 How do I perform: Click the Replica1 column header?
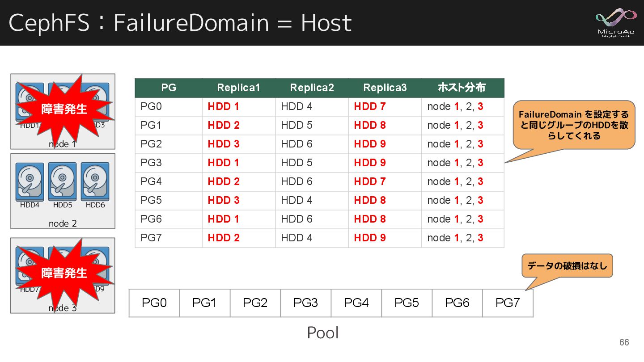pos(238,88)
